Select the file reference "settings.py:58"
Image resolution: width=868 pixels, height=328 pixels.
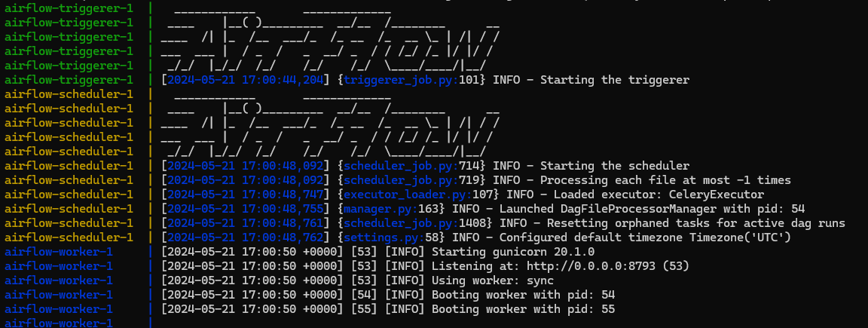(391, 238)
